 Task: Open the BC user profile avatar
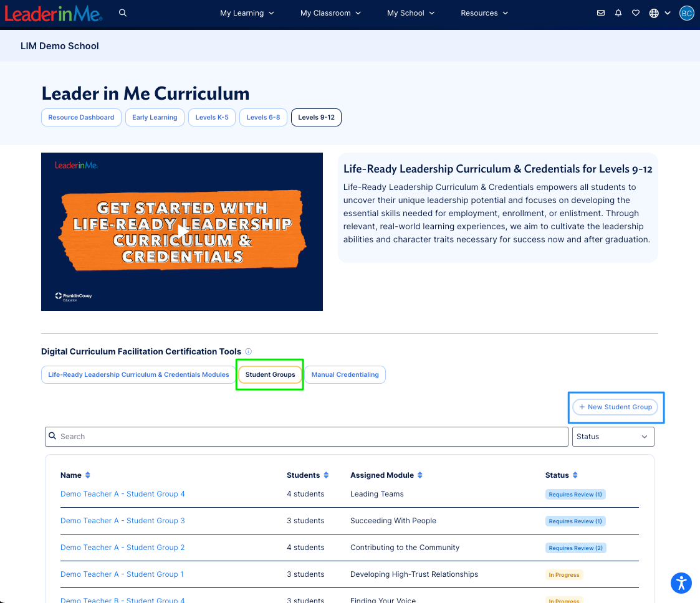[686, 13]
